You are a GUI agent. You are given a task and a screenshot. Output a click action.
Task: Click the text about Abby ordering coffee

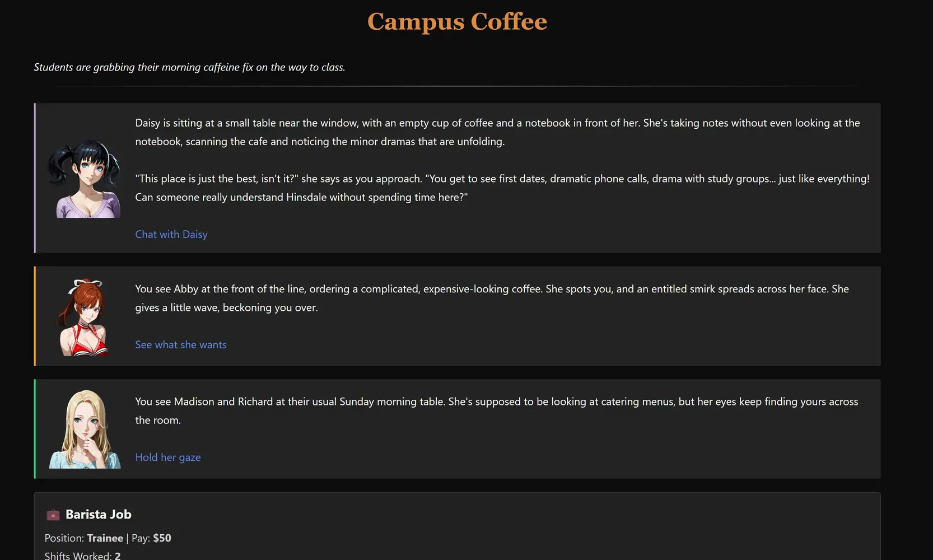492,298
